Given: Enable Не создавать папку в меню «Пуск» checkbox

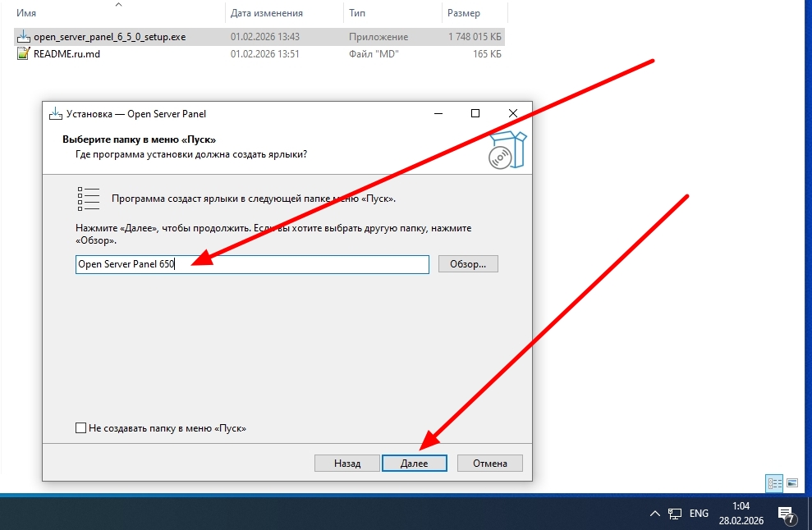Looking at the screenshot, I should (x=80, y=428).
